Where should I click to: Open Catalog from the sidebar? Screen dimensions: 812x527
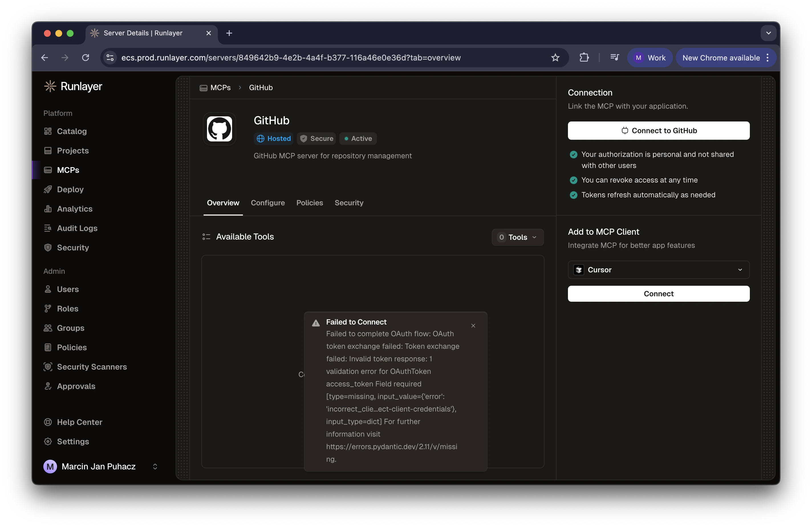pos(72,131)
